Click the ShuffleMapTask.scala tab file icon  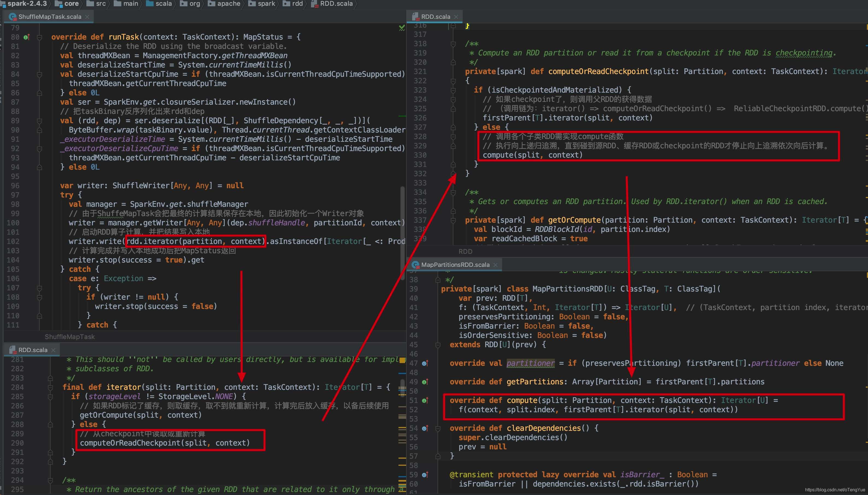tap(13, 17)
